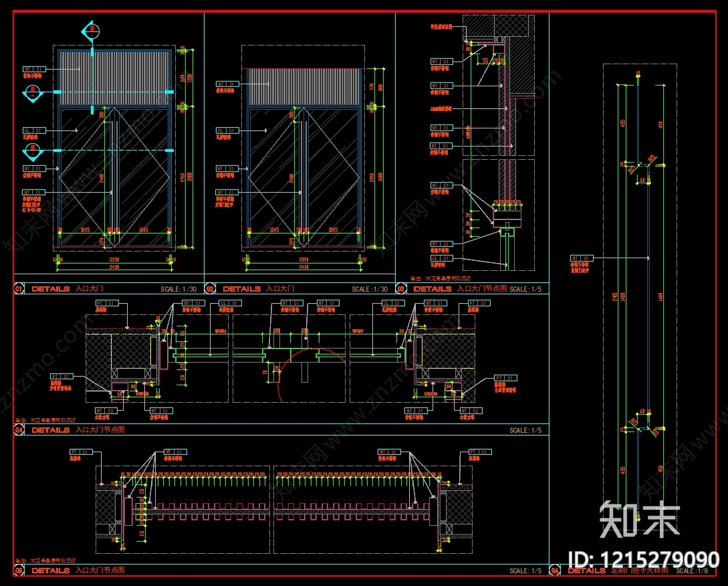Click the detail number 04 circle

[x=19, y=430]
